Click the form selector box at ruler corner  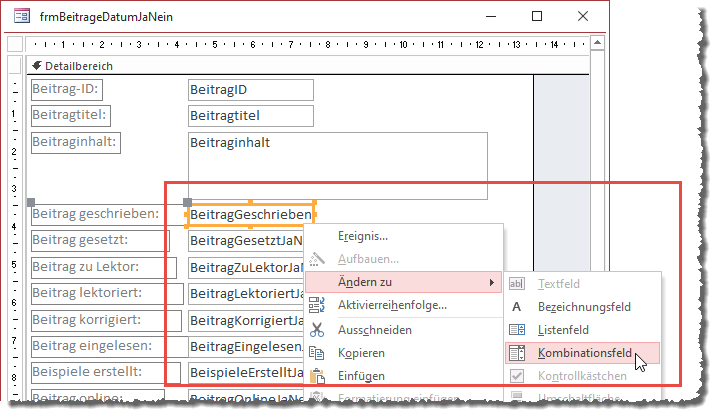tap(15, 44)
